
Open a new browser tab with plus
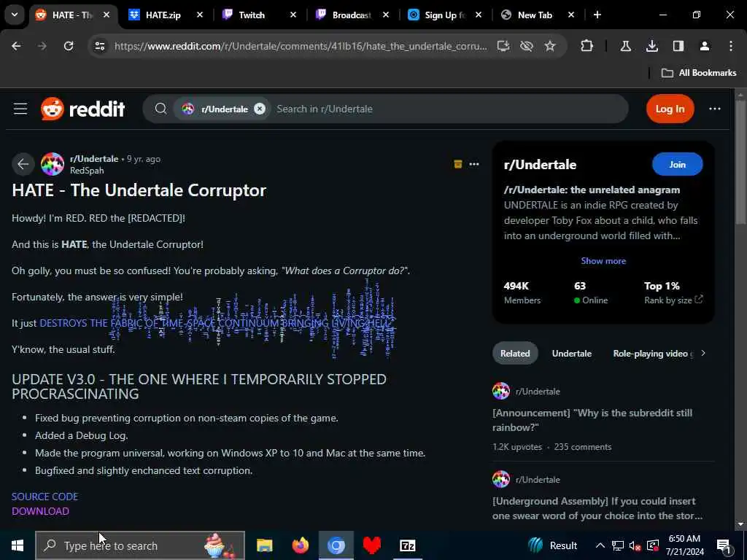[x=597, y=15]
